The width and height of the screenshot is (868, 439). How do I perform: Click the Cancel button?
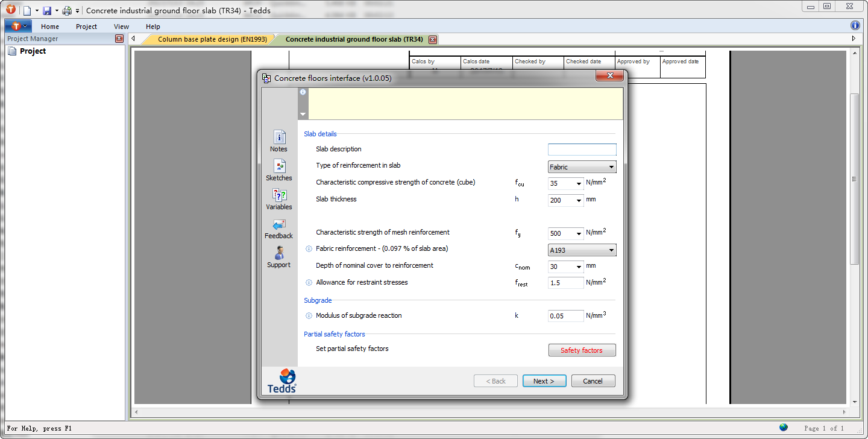(593, 381)
